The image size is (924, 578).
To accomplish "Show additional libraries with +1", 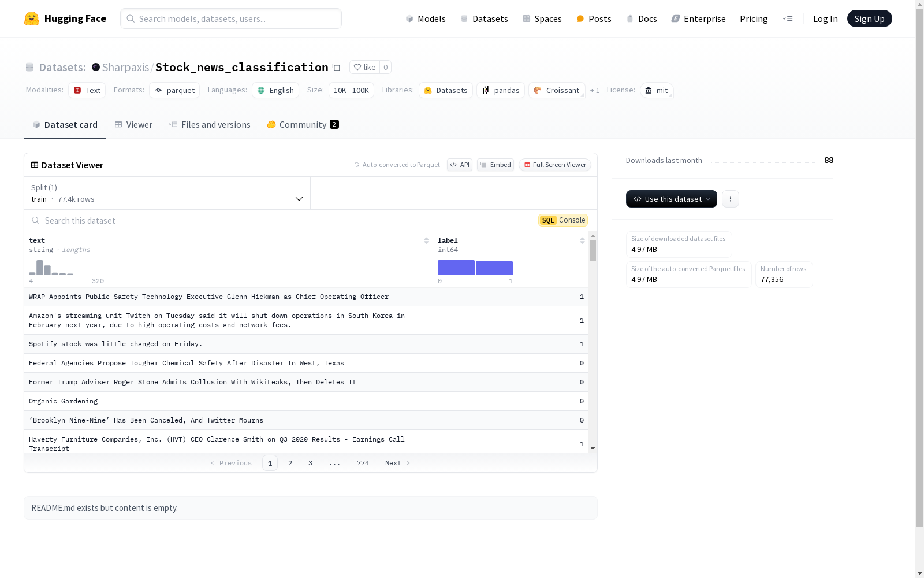I will 594,91.
